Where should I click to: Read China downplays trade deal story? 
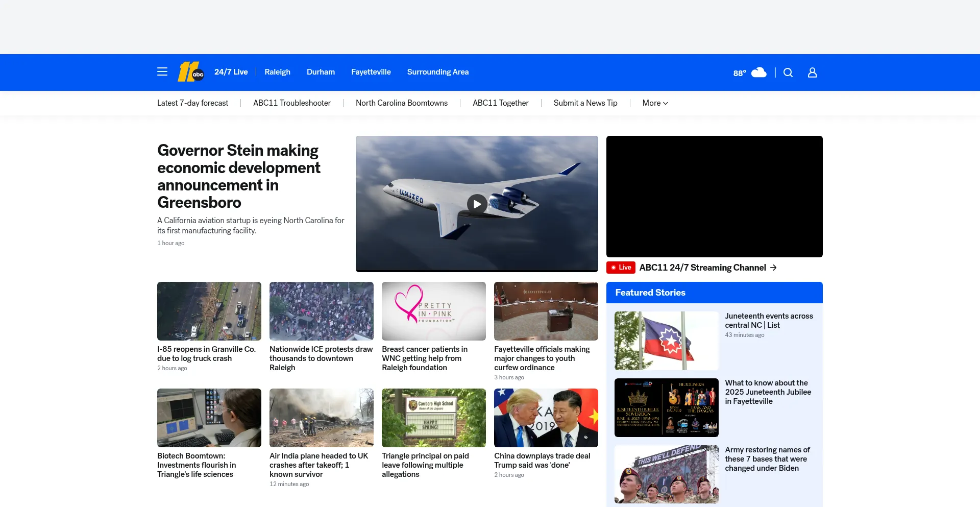tap(542, 461)
